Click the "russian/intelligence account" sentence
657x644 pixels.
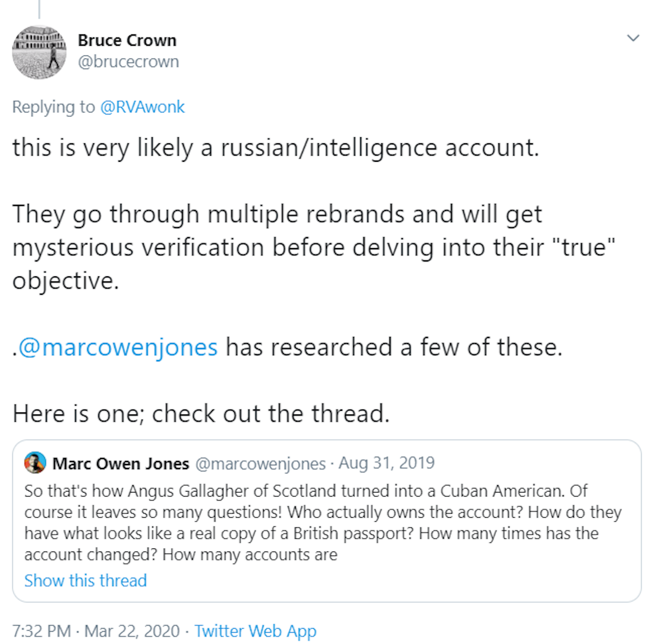point(276,148)
